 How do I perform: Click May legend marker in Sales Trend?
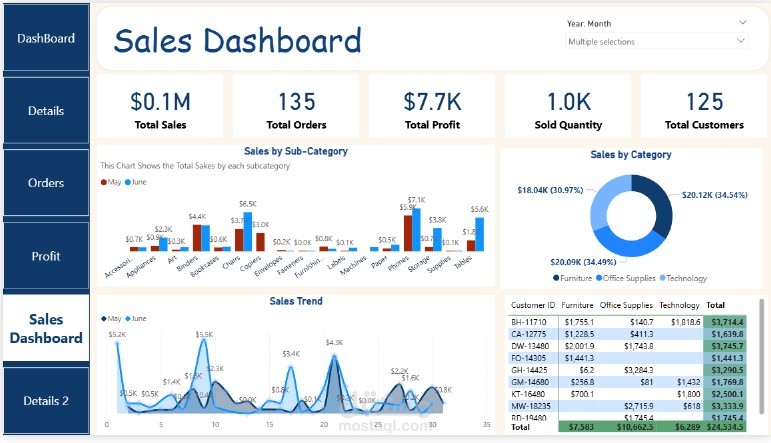pos(104,319)
